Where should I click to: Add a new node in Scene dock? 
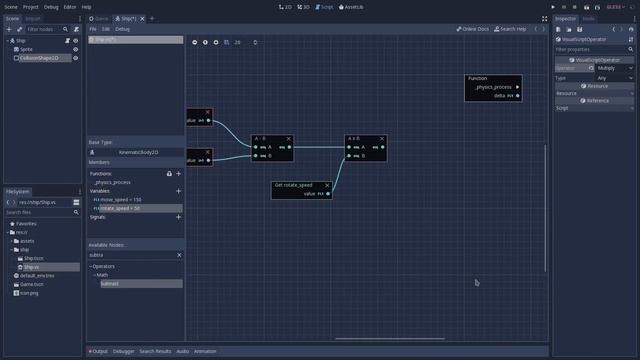(9, 29)
